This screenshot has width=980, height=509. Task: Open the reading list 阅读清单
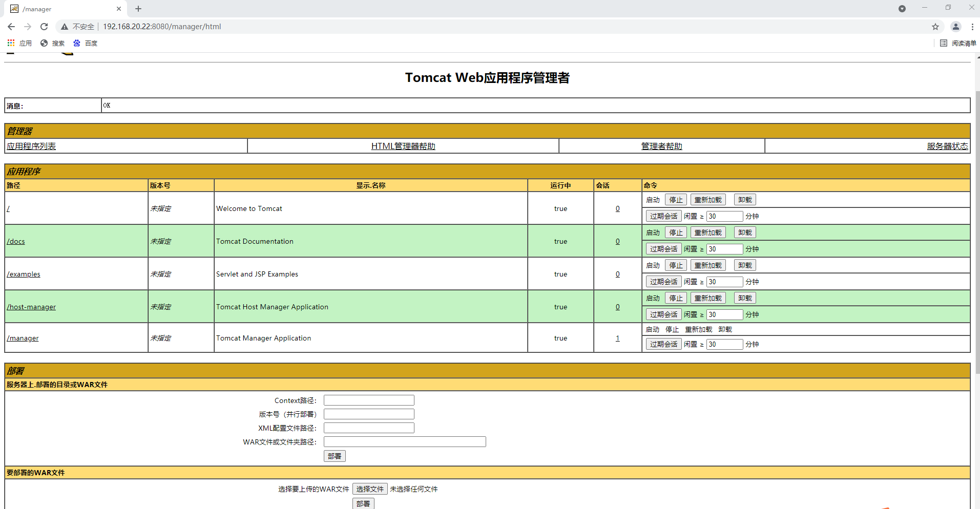(x=958, y=43)
